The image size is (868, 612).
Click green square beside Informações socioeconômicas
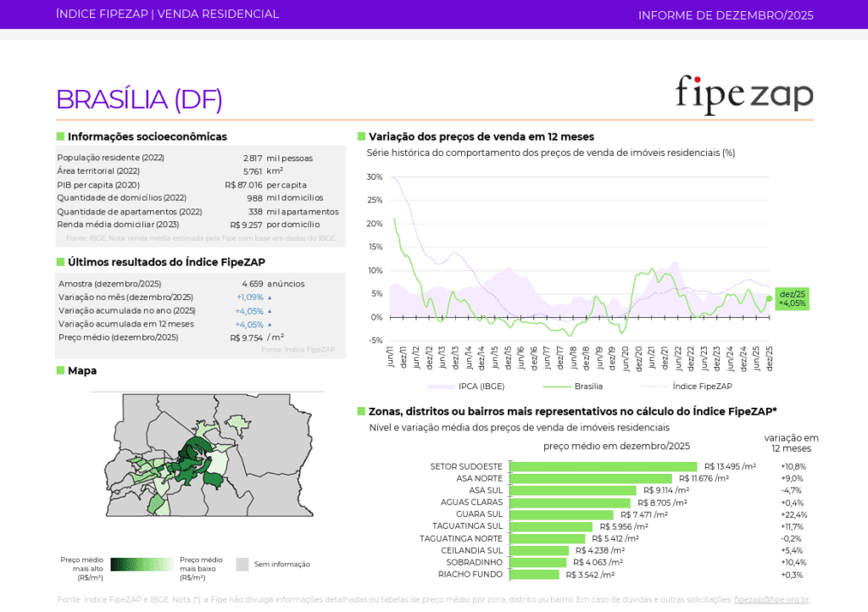click(60, 136)
